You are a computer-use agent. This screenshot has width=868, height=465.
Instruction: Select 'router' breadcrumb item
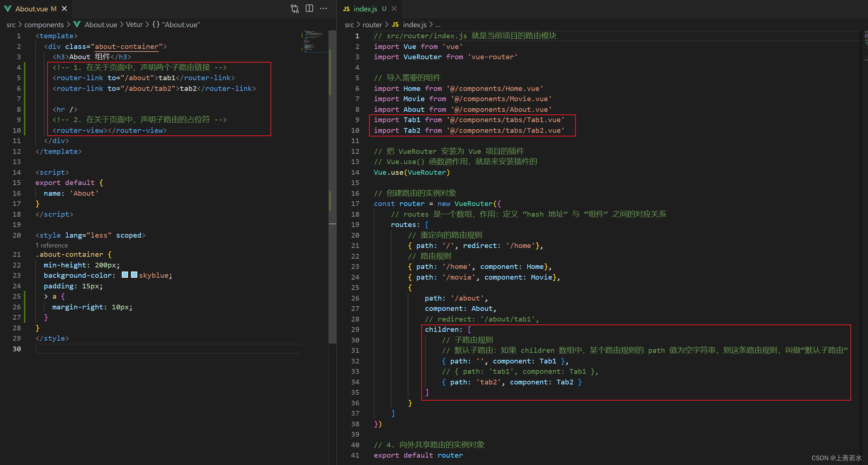pos(372,25)
